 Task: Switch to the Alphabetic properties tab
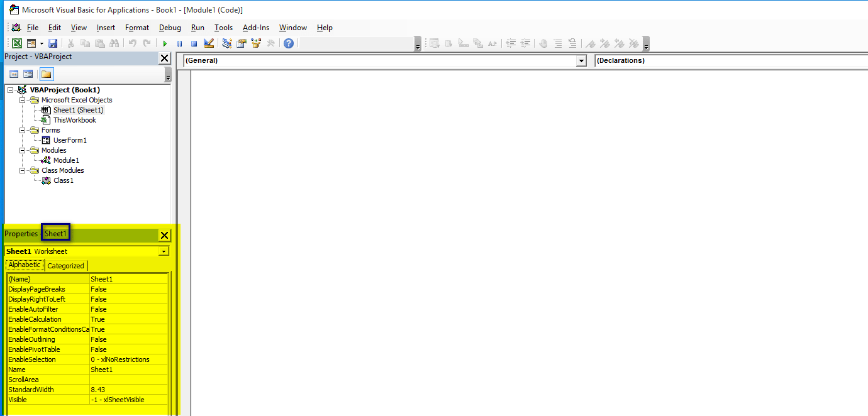25,265
